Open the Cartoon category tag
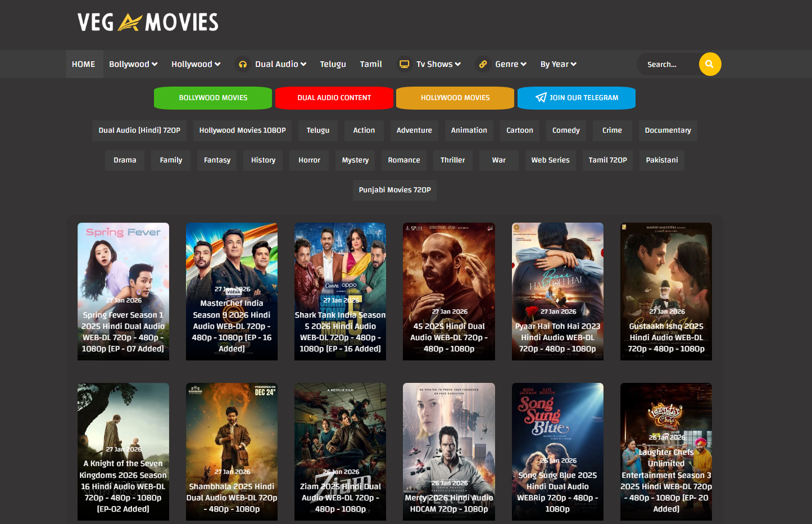Screen dimensions: 812x524 [x=520, y=130]
